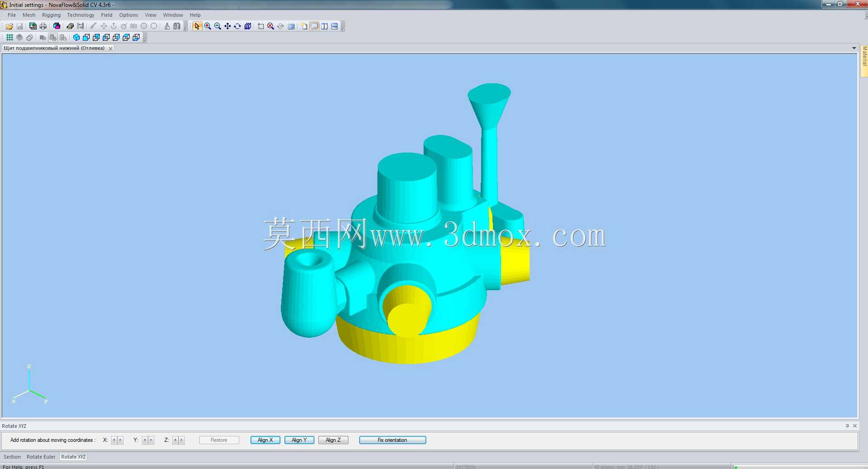Select the rotate view tool
The height and width of the screenshot is (469, 868).
click(237, 26)
